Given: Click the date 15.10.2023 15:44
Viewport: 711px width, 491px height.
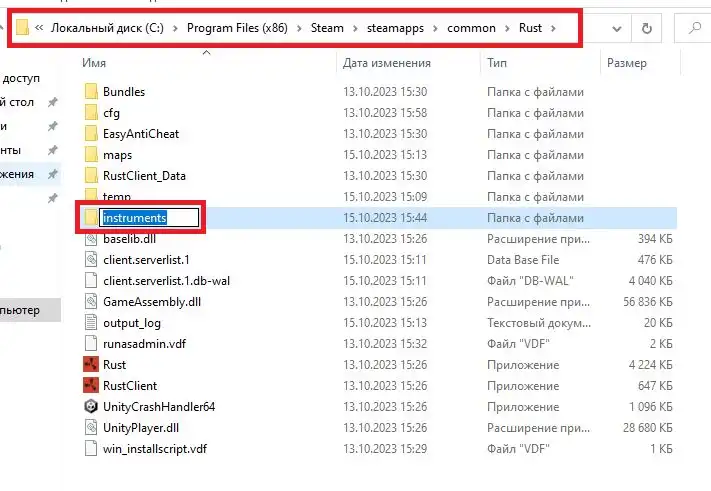Looking at the screenshot, I should pos(385,218).
